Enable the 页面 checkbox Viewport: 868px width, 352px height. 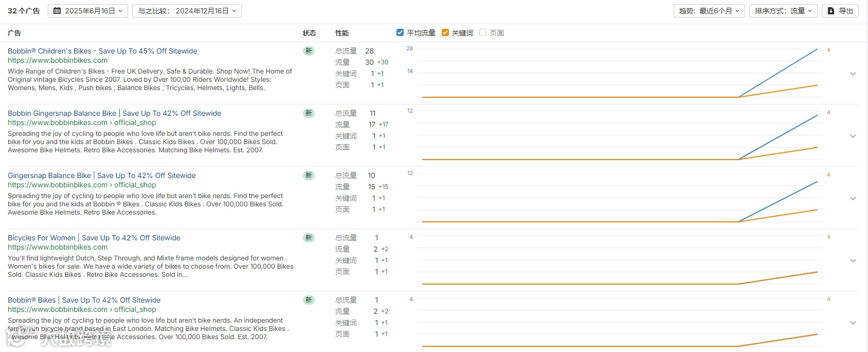483,32
